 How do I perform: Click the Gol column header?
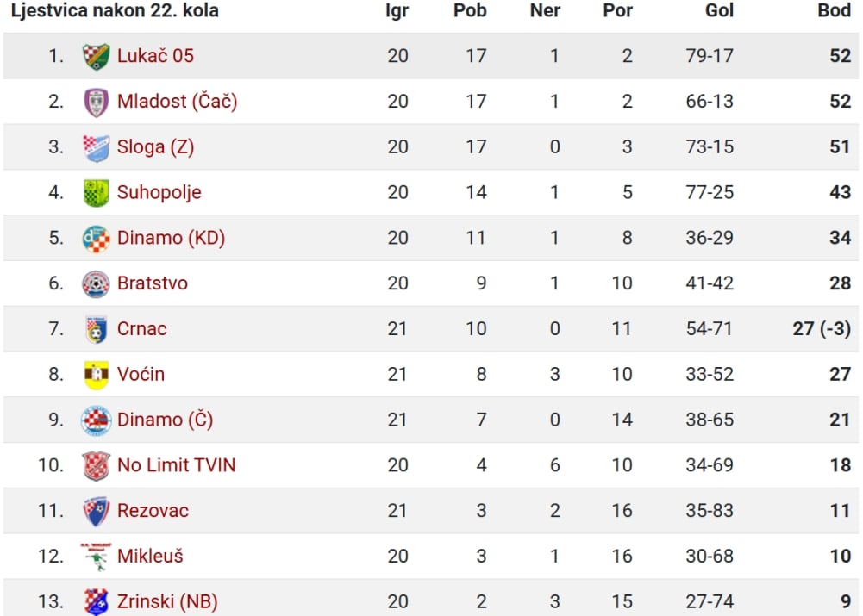[x=719, y=10]
